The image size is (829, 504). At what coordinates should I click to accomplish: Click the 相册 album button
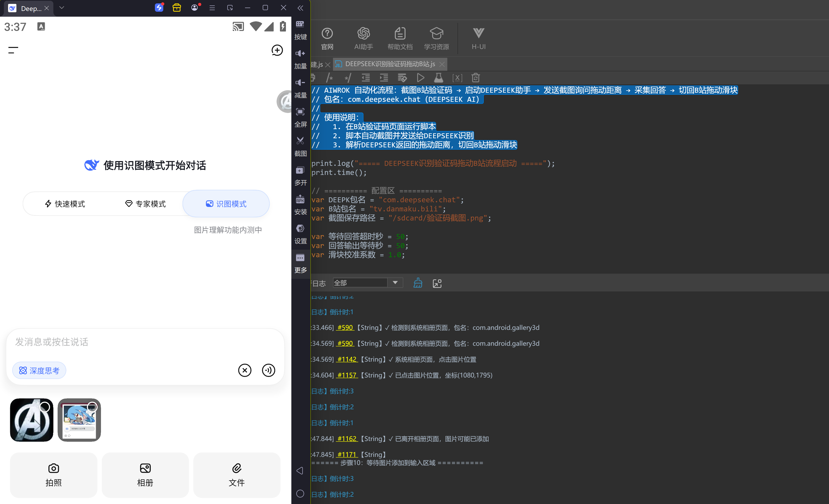(x=145, y=475)
